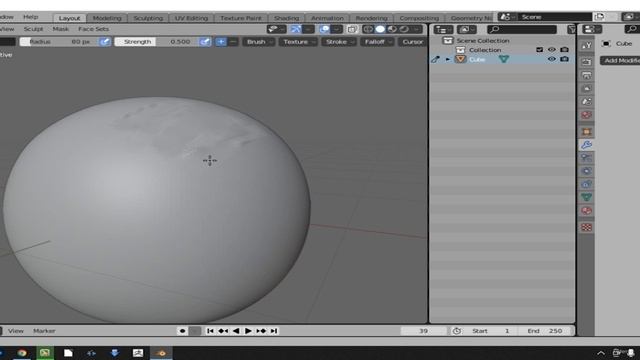This screenshot has height=360, width=640.
Task: Click the Strength slider field
Action: (156, 42)
